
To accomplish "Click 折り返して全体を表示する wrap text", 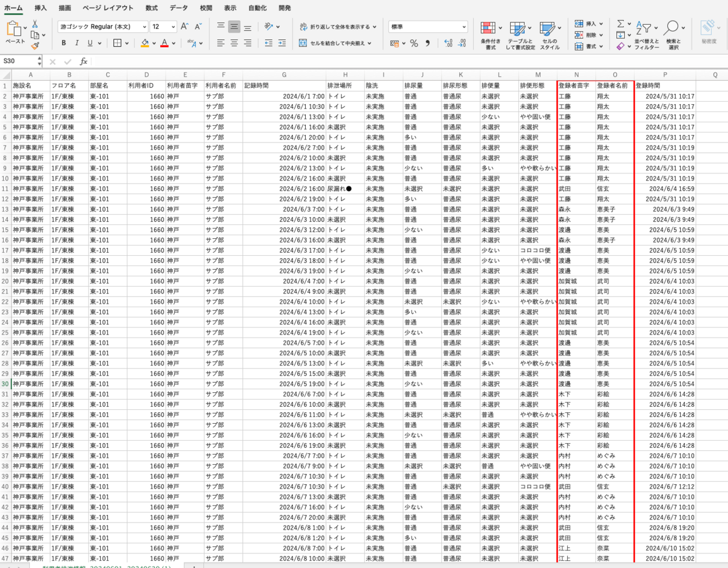I will tap(339, 27).
